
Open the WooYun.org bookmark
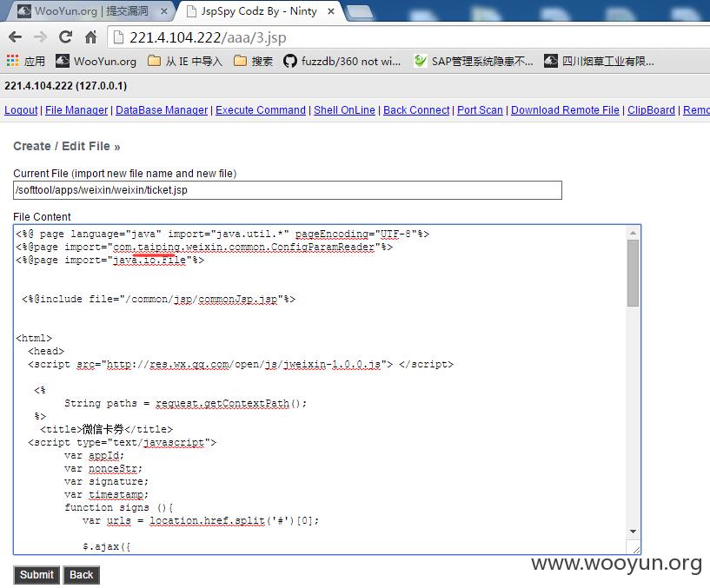tap(96, 61)
